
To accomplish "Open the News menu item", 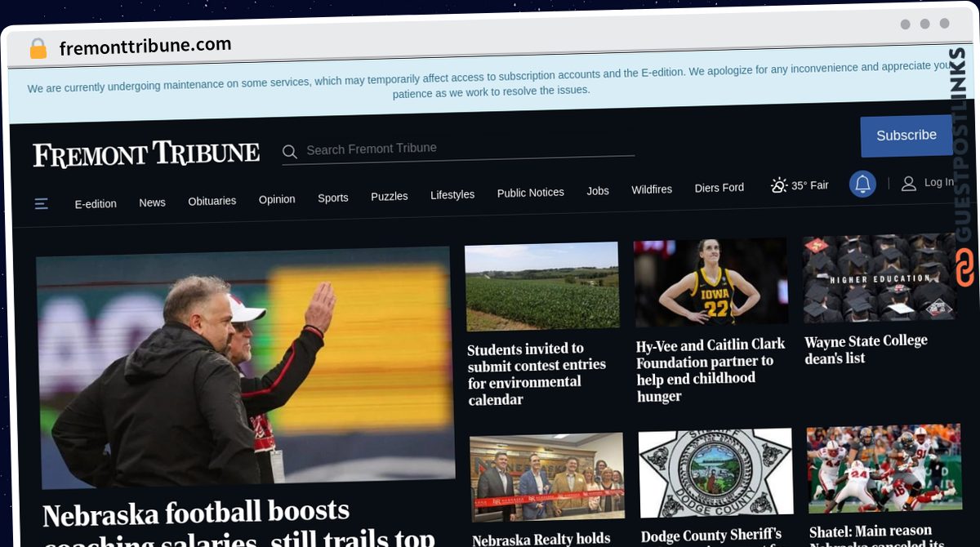I will coord(152,202).
